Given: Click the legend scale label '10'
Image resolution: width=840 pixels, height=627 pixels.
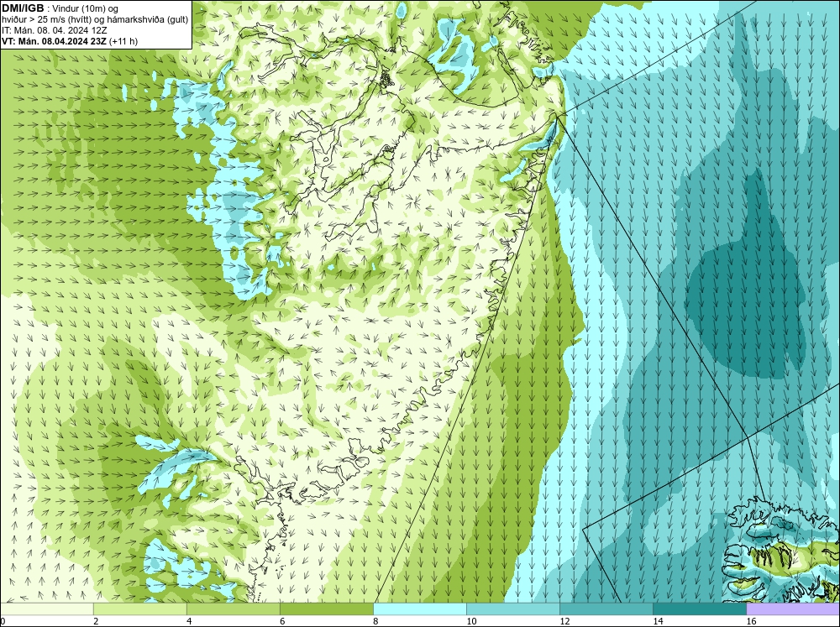Looking at the screenshot, I should [x=471, y=621].
